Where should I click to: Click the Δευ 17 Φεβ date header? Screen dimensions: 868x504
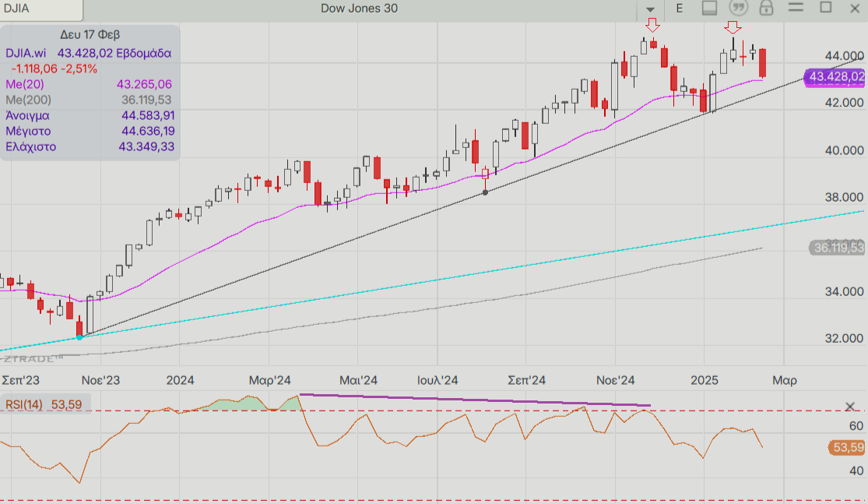pos(90,34)
